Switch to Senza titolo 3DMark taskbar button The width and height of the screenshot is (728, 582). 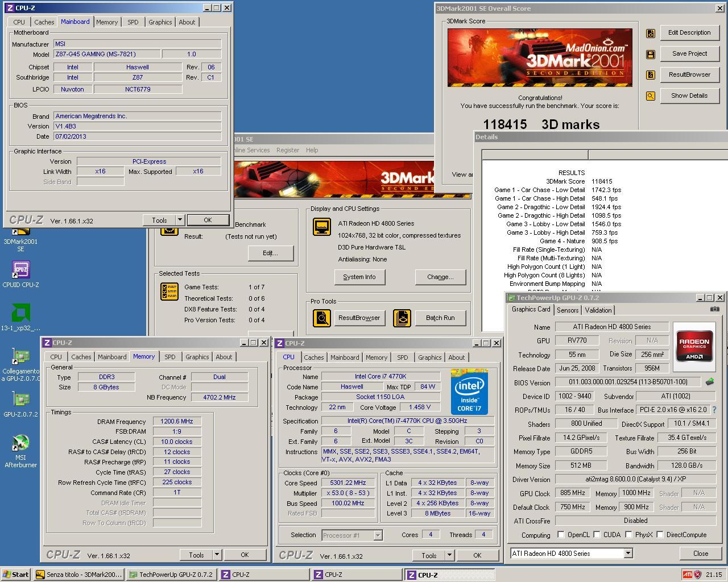(78, 575)
